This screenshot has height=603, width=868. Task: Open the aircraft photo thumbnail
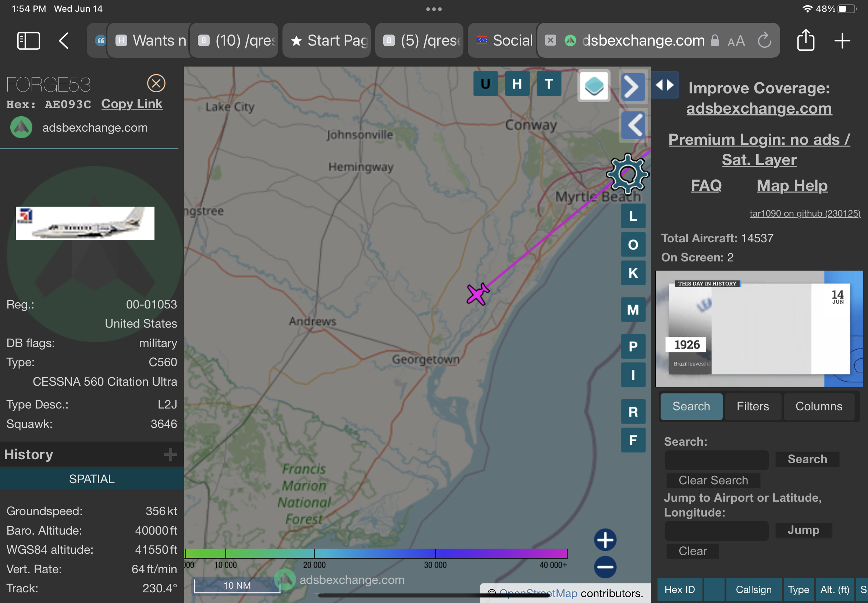point(85,223)
